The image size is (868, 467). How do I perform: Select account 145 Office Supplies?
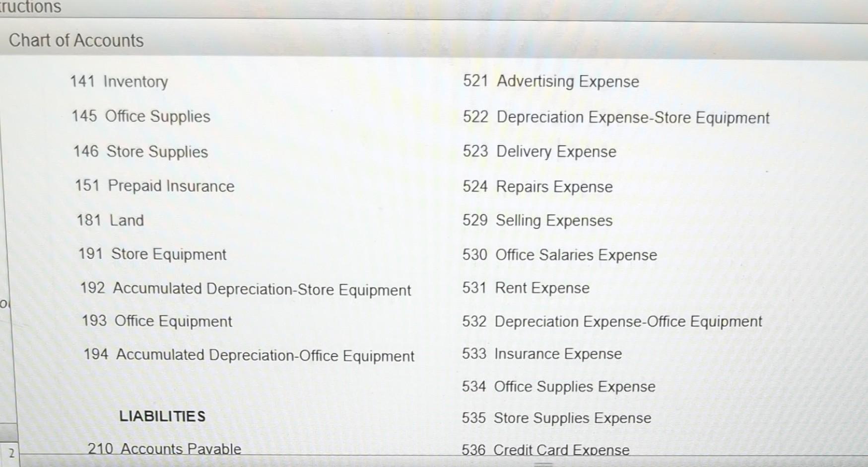140,117
